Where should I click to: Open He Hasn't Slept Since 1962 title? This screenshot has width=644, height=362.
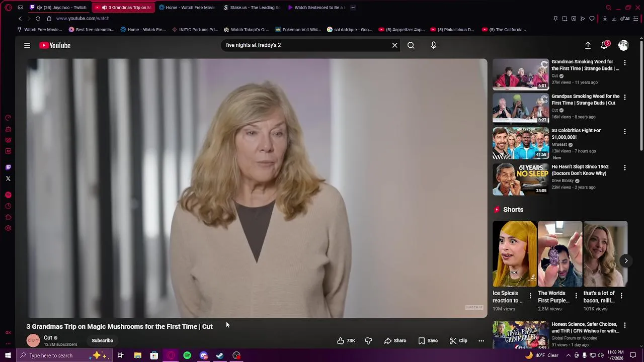pyautogui.click(x=580, y=170)
